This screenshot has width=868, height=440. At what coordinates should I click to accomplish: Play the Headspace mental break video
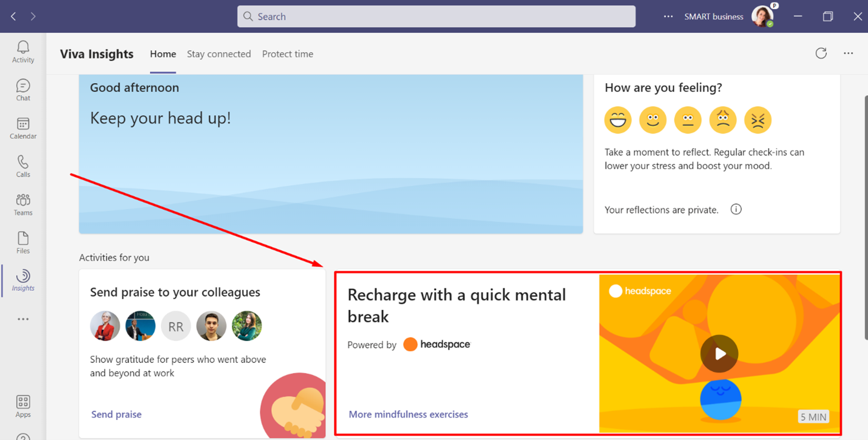click(719, 353)
